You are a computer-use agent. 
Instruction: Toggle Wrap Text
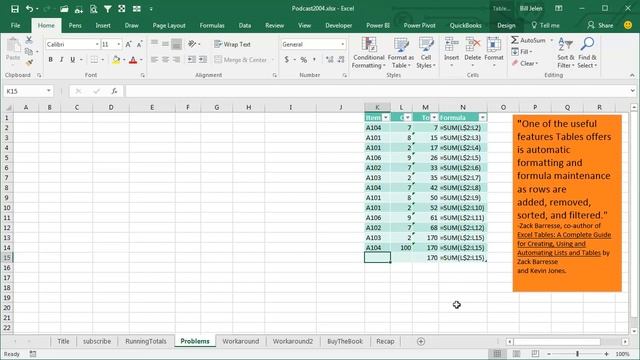click(x=232, y=44)
